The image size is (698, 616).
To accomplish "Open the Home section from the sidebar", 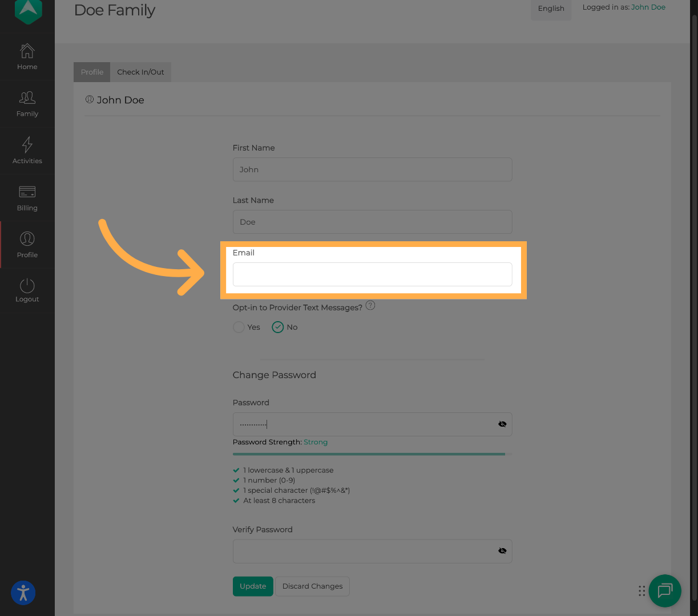I will pos(27,57).
